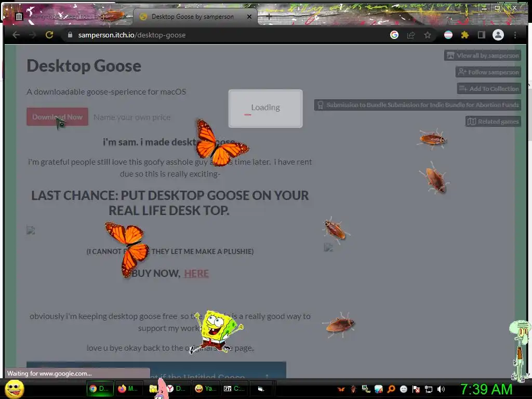Click View all by samperson
Screen dimensions: 532x399
pyautogui.click(x=483, y=55)
